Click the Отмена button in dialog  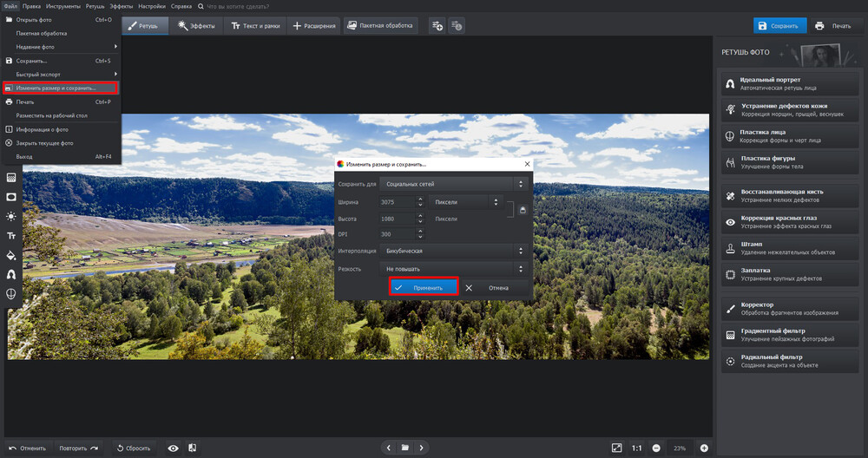click(x=490, y=288)
